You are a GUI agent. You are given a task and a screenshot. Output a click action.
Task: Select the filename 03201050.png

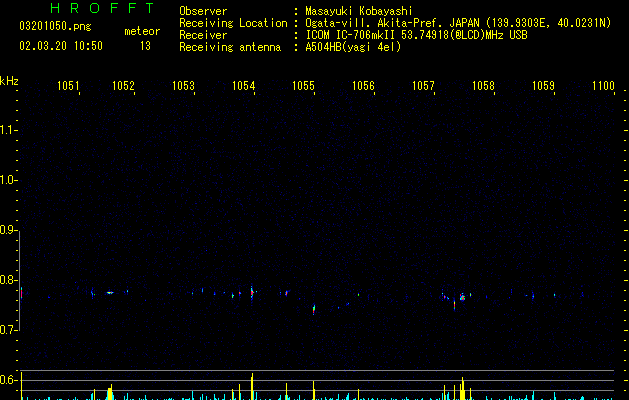(x=55, y=26)
